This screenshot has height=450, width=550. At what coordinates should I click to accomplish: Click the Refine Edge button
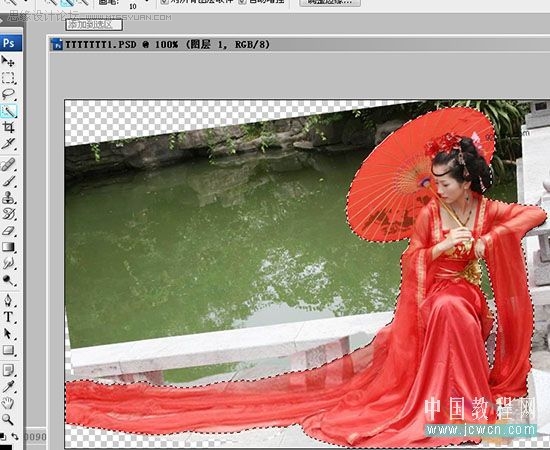point(330,3)
